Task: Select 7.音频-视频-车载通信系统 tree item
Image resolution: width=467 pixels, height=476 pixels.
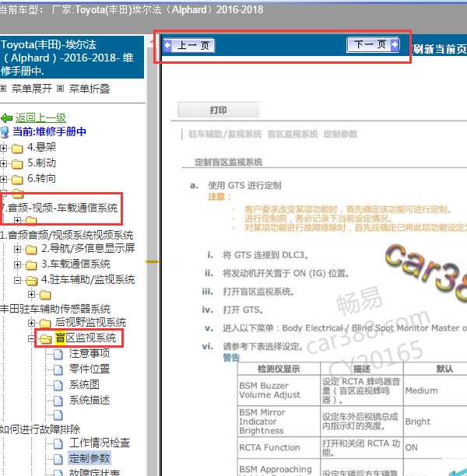Action: (x=59, y=208)
